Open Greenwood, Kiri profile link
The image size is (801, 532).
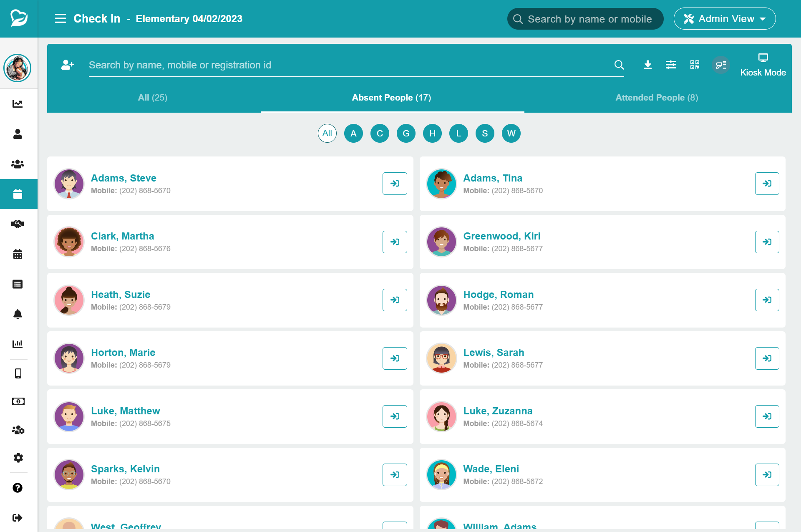[501, 236]
